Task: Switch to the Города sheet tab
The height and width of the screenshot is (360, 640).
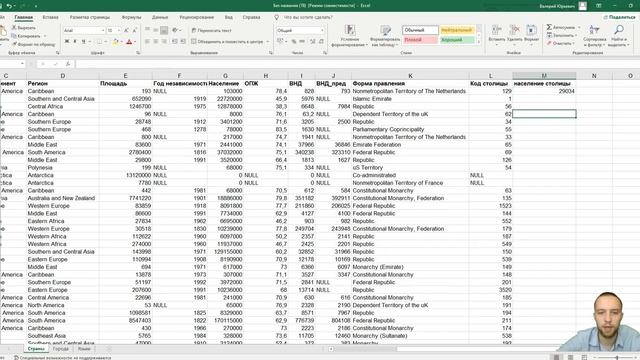Action: tap(60, 349)
